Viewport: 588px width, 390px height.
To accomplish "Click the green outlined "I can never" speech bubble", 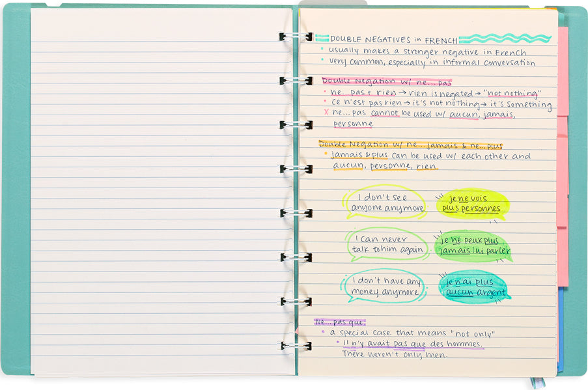I will (385, 244).
